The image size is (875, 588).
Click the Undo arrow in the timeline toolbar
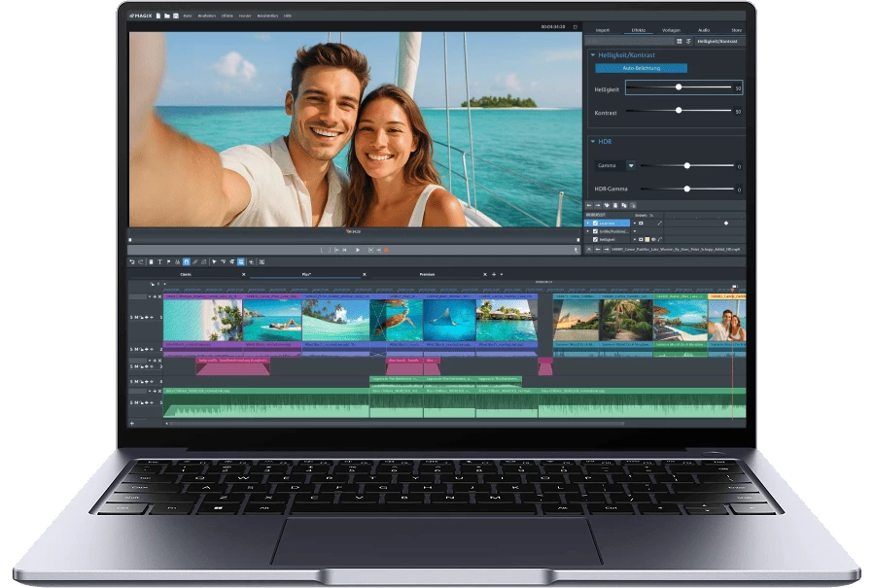pos(132,261)
